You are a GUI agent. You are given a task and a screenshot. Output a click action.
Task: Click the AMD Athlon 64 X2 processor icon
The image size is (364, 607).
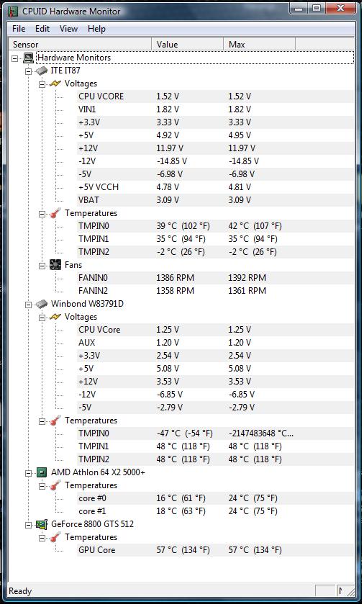(x=42, y=472)
